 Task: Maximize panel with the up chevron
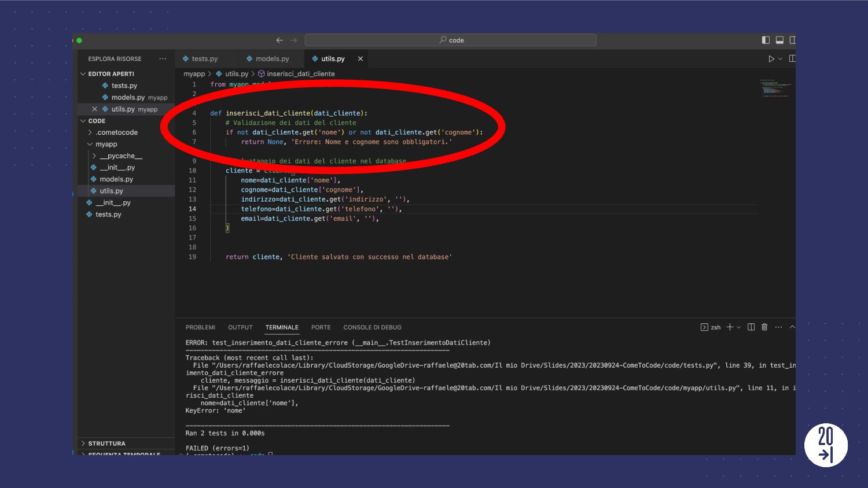[x=792, y=327]
